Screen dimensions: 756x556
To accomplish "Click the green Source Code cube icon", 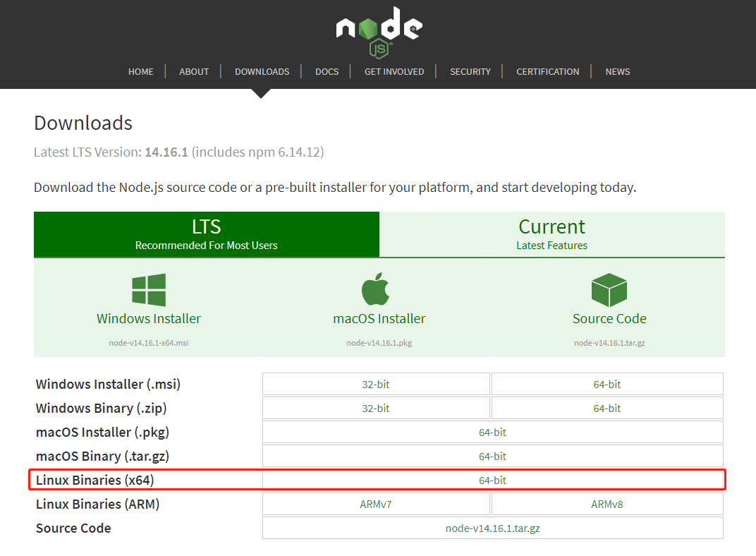I will click(x=609, y=290).
